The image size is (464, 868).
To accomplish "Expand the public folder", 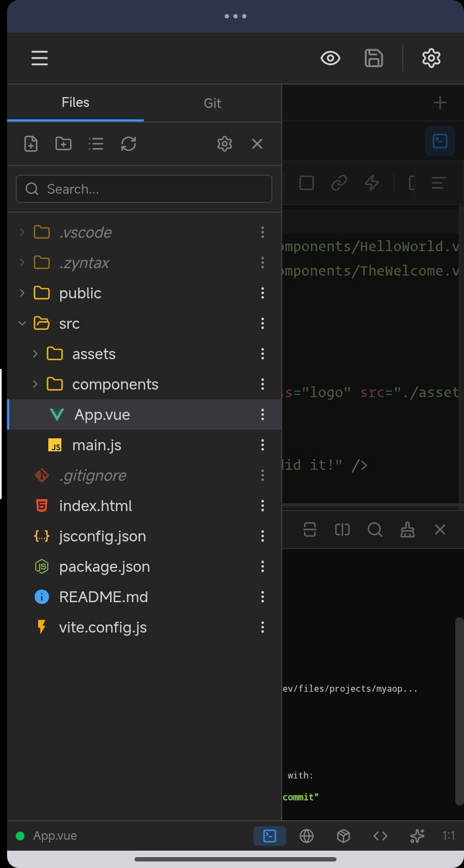I will tap(22, 293).
